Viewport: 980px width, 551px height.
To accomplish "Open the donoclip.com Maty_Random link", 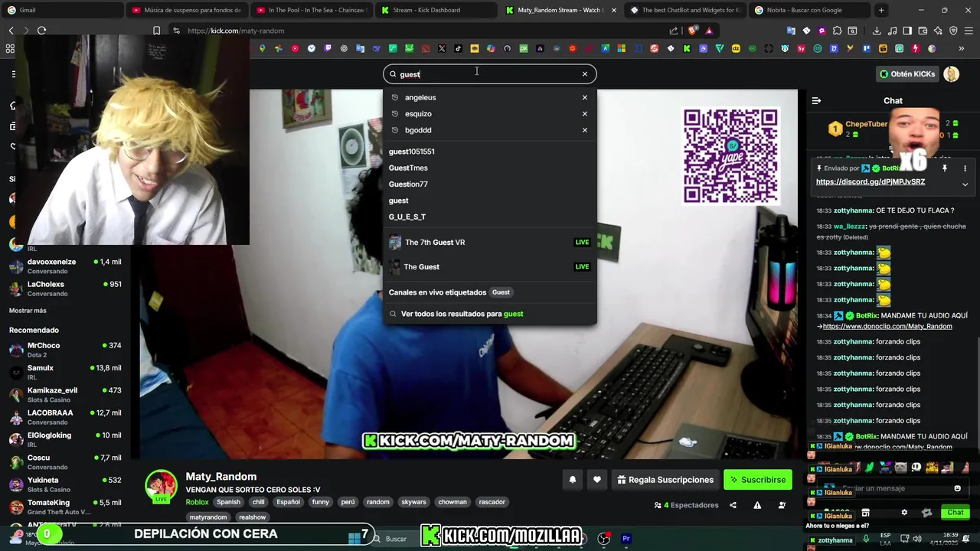I will (887, 326).
